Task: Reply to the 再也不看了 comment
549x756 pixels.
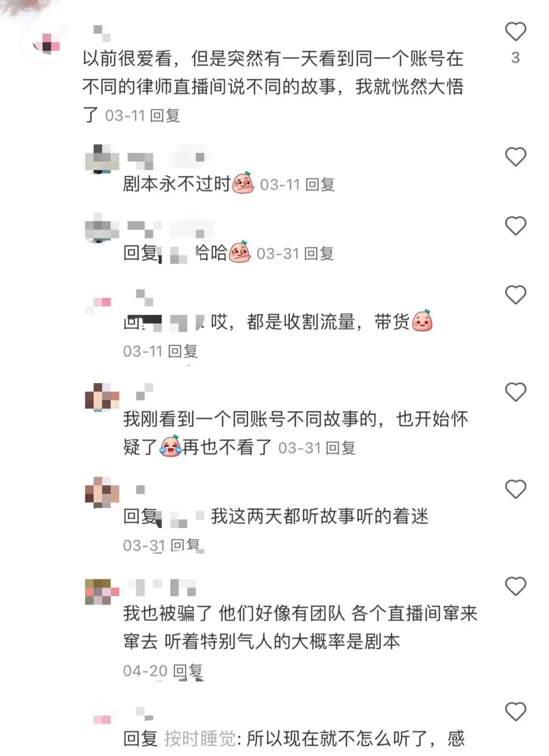Action: pyautogui.click(x=341, y=448)
